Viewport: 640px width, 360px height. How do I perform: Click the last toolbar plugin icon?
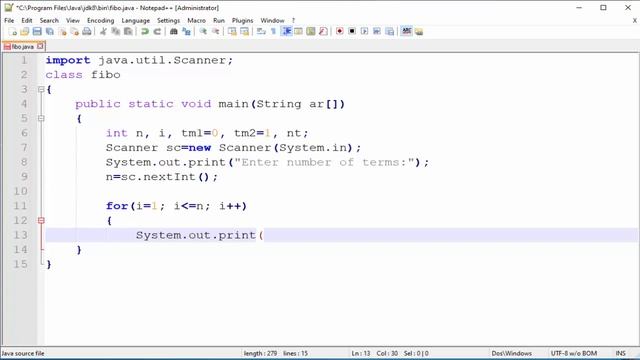419,31
